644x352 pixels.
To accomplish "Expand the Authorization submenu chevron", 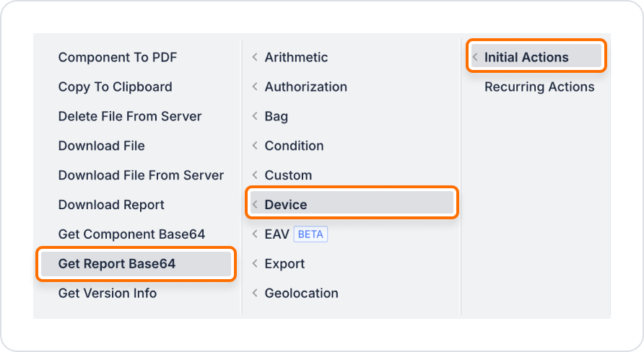I will point(255,87).
